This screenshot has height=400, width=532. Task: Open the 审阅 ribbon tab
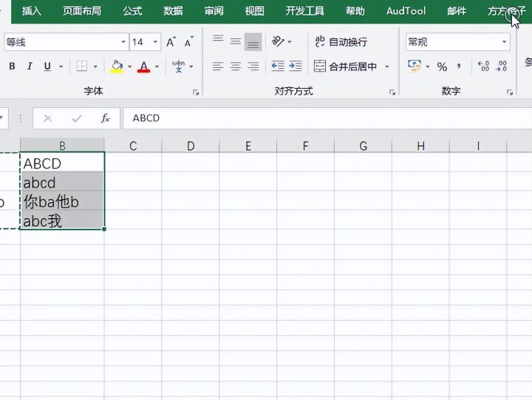[214, 11]
